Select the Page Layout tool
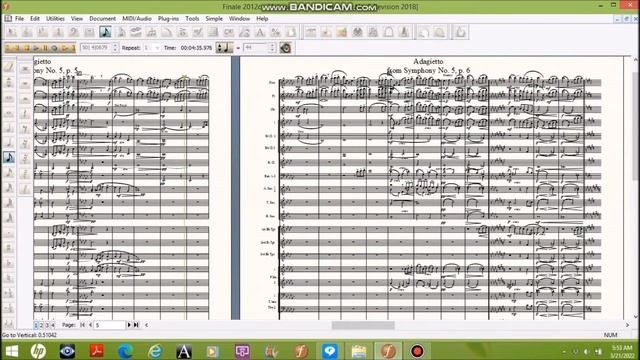 click(291, 32)
